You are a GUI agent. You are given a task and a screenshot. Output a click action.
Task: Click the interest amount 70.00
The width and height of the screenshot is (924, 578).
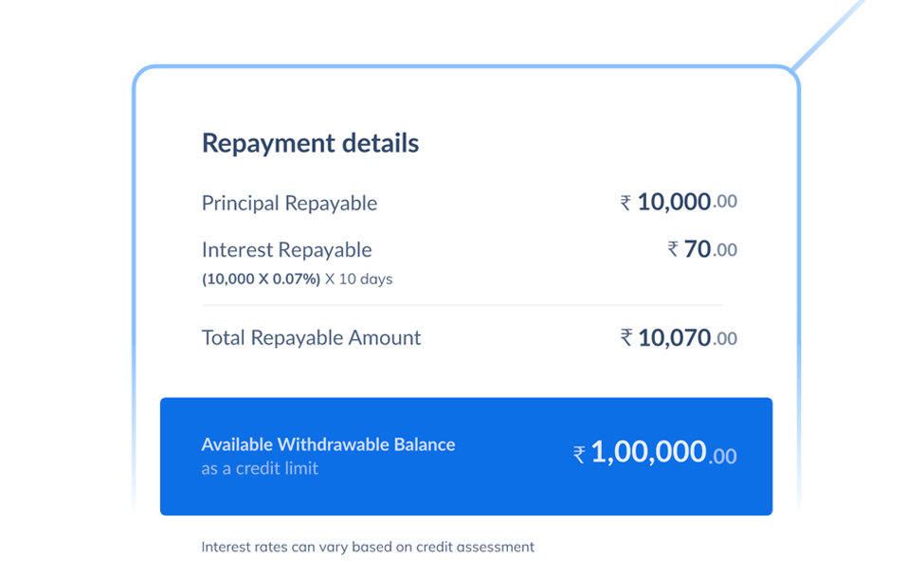[711, 249]
